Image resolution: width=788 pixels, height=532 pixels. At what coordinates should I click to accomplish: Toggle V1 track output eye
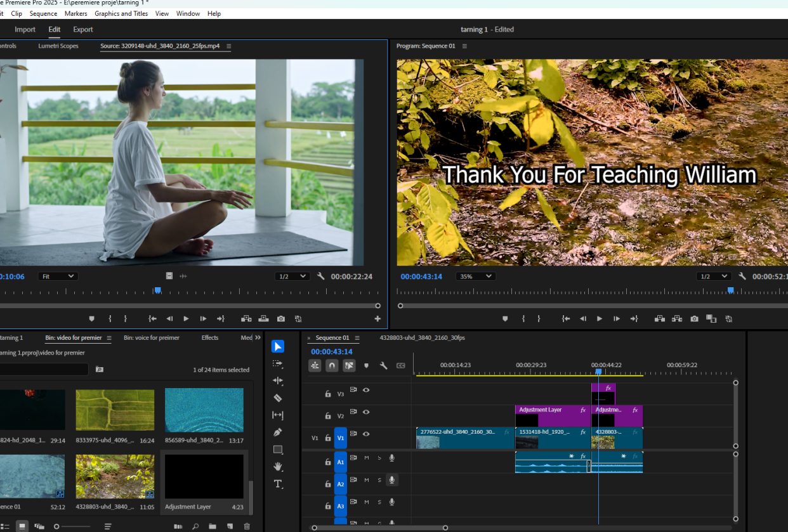366,434
